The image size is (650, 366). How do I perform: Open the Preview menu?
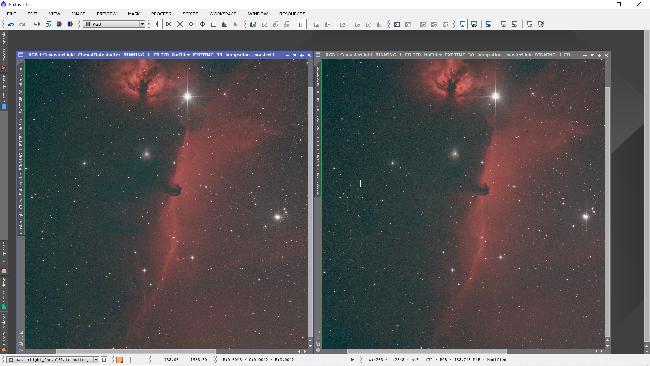tap(107, 13)
